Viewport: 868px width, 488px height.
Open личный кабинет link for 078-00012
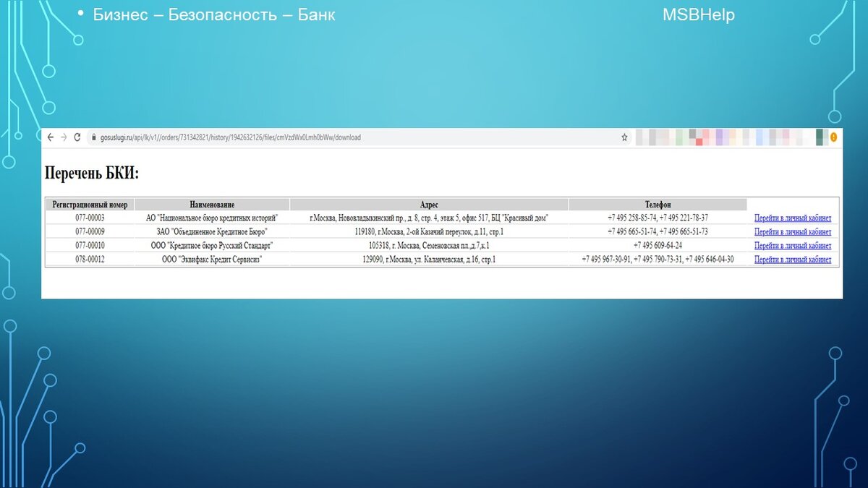(793, 260)
